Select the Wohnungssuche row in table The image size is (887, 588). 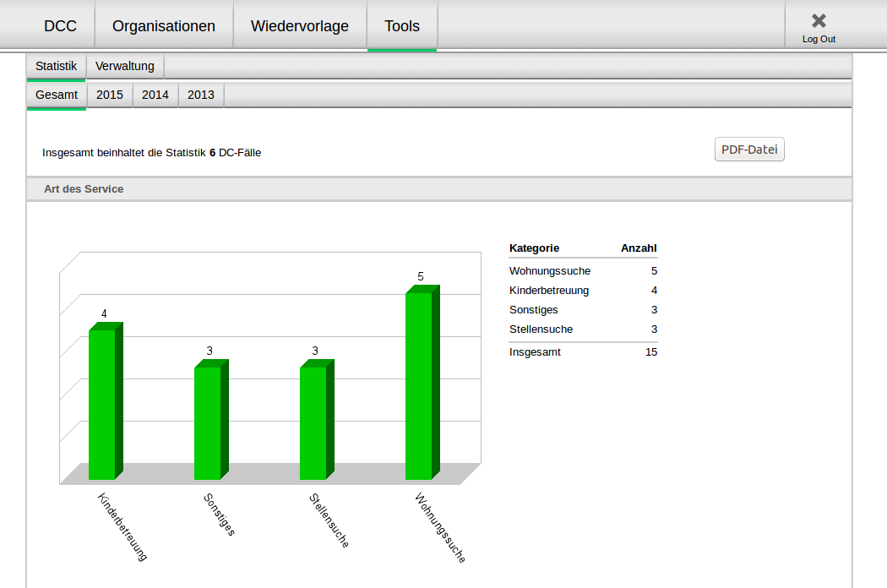(550, 271)
